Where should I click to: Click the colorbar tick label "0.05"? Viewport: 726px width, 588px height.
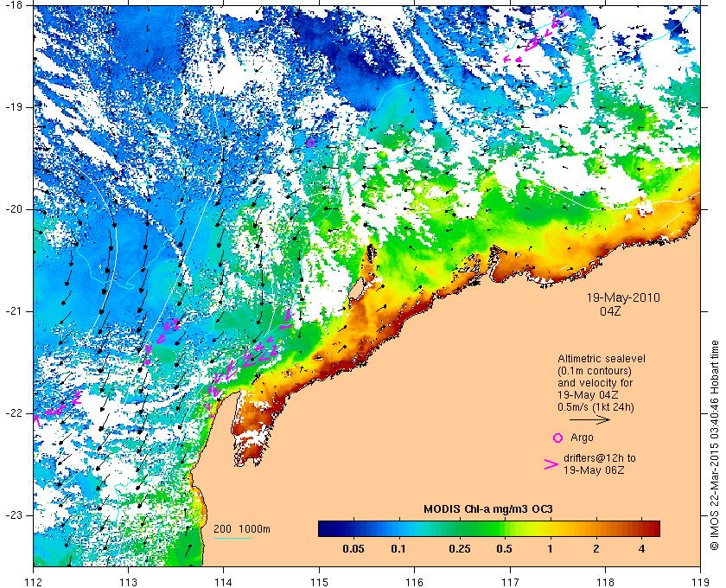[353, 549]
